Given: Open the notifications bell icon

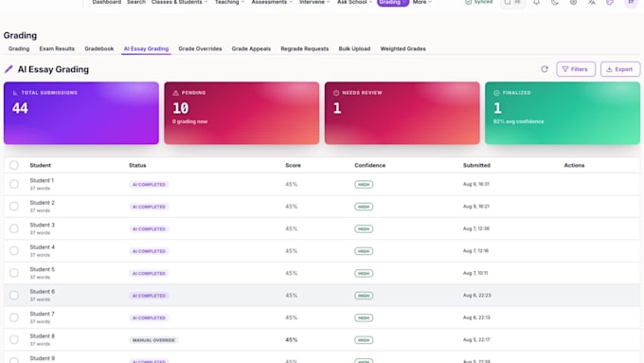Looking at the screenshot, I should pyautogui.click(x=536, y=3).
